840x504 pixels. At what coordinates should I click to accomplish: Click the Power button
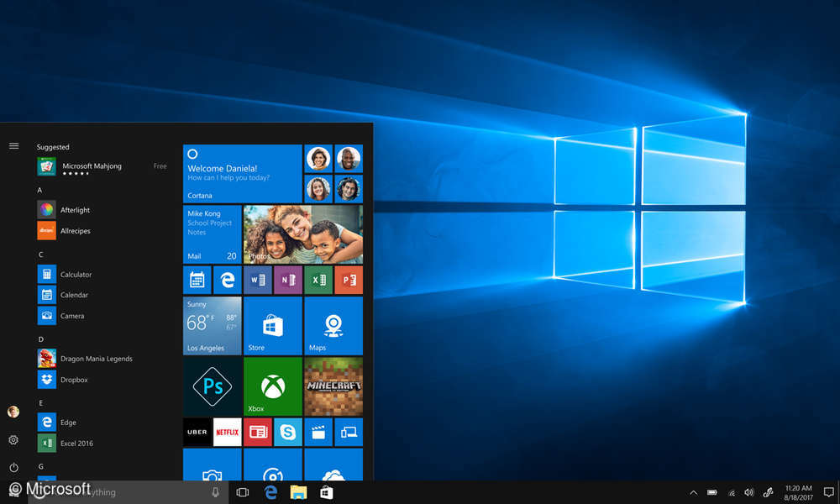[13, 469]
